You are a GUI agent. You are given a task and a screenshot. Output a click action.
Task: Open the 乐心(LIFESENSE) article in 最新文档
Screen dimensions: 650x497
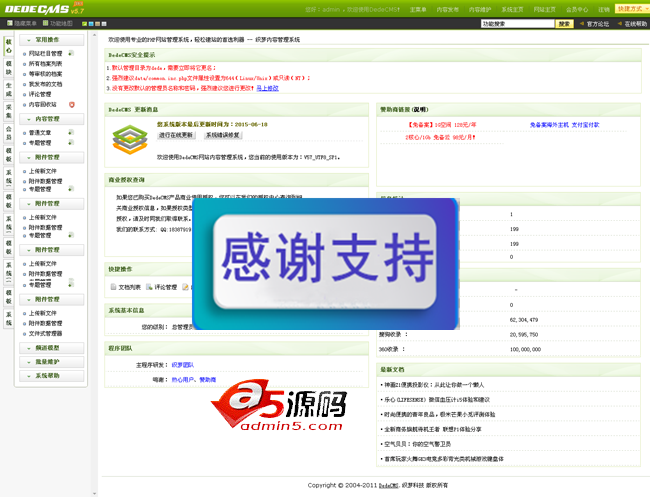(x=437, y=400)
